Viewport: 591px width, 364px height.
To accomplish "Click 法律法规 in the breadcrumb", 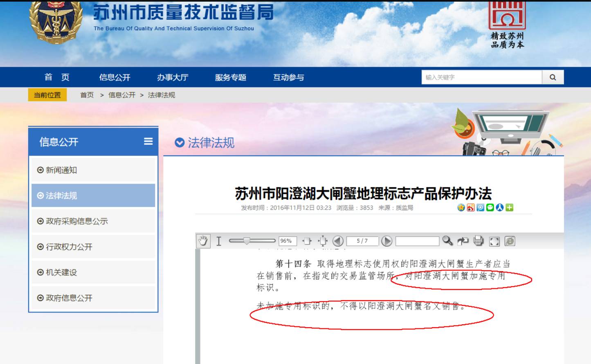I will [x=162, y=95].
